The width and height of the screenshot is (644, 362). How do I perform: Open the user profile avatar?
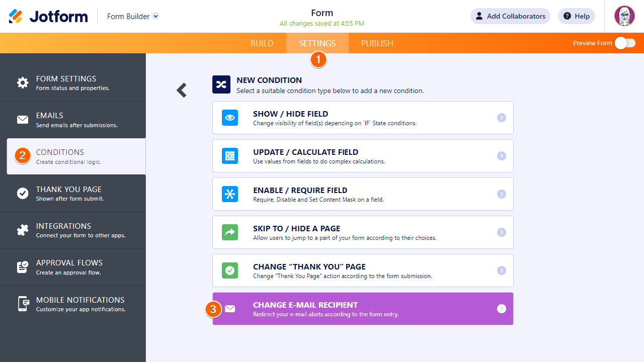(x=624, y=16)
